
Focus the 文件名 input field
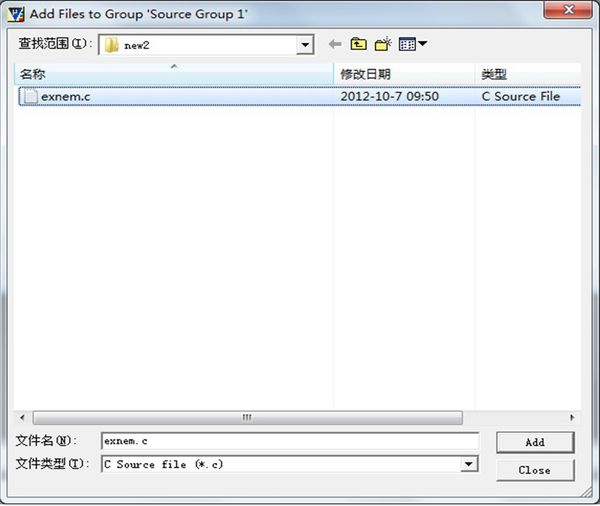click(290, 441)
